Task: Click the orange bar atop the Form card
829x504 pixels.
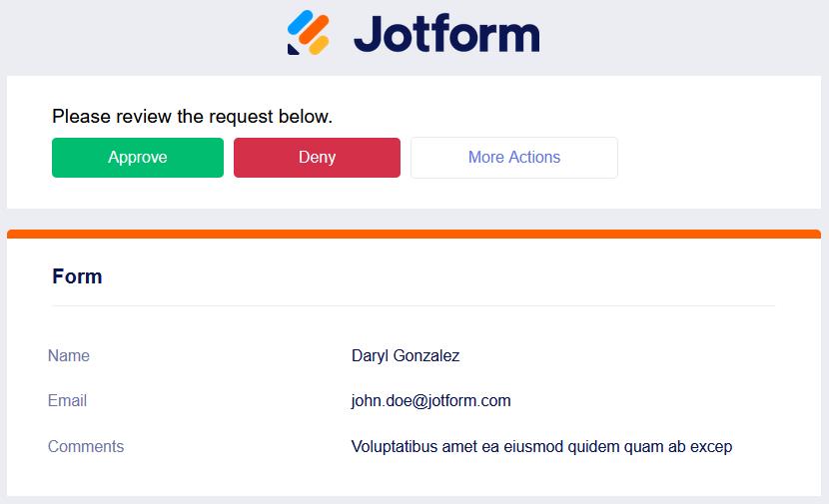Action: click(x=414, y=235)
